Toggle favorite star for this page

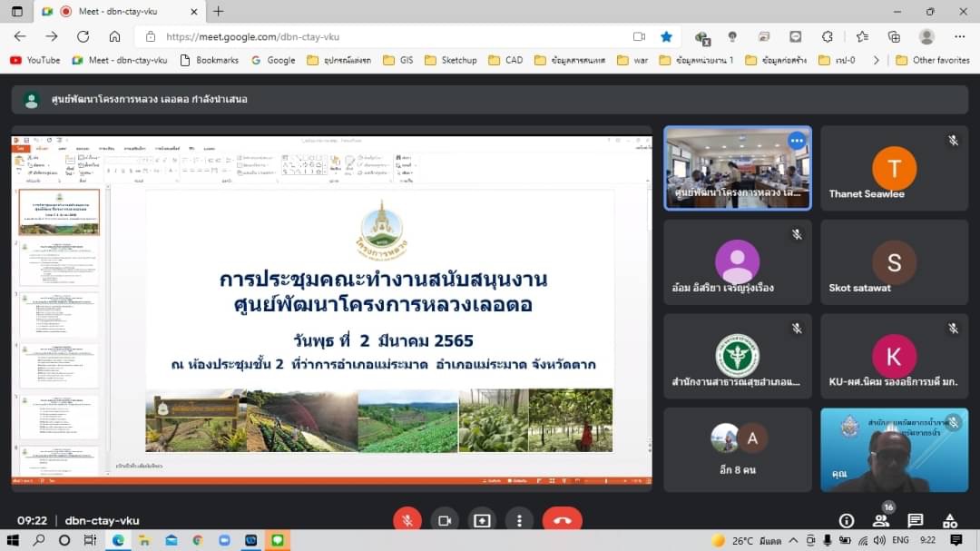(x=666, y=37)
